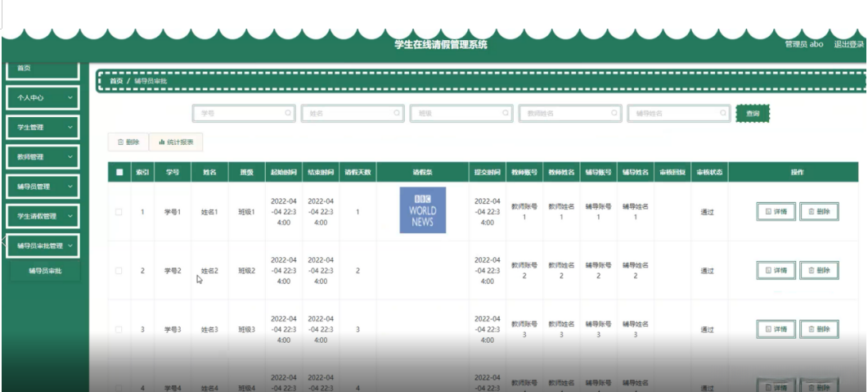
Task: Click the magnifier icon in 学号 search box
Action: click(x=288, y=113)
